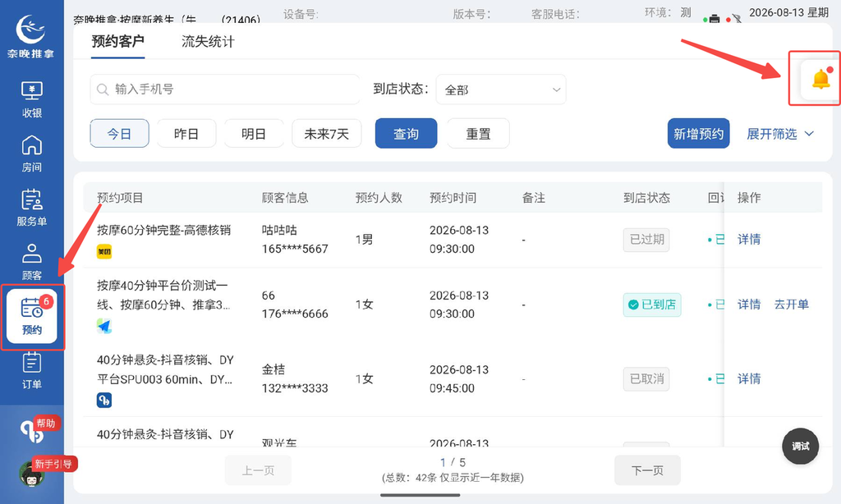Click the 上一页 previous page button
The height and width of the screenshot is (504, 841).
coord(258,470)
